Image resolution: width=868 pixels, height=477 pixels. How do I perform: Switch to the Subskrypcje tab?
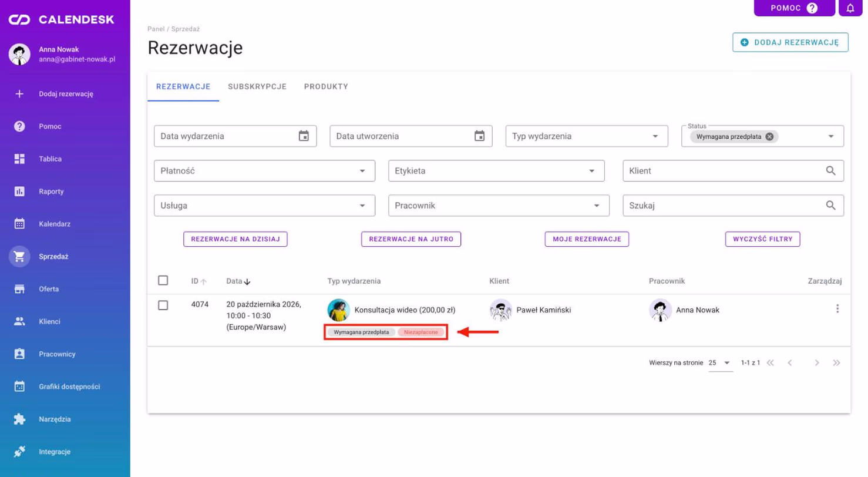(x=257, y=87)
